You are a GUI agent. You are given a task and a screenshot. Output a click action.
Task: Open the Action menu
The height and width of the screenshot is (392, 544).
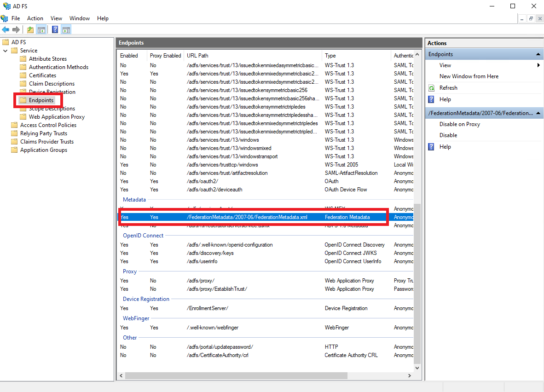[35, 18]
